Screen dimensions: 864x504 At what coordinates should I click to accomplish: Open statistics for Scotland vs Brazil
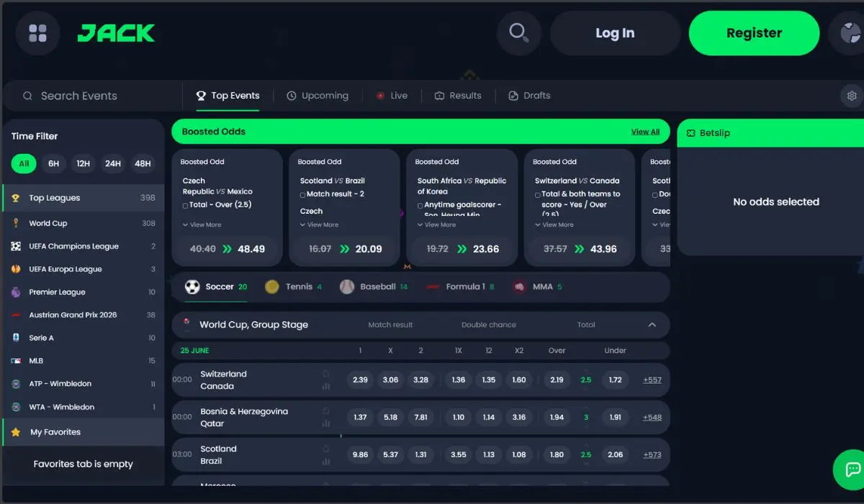326,461
